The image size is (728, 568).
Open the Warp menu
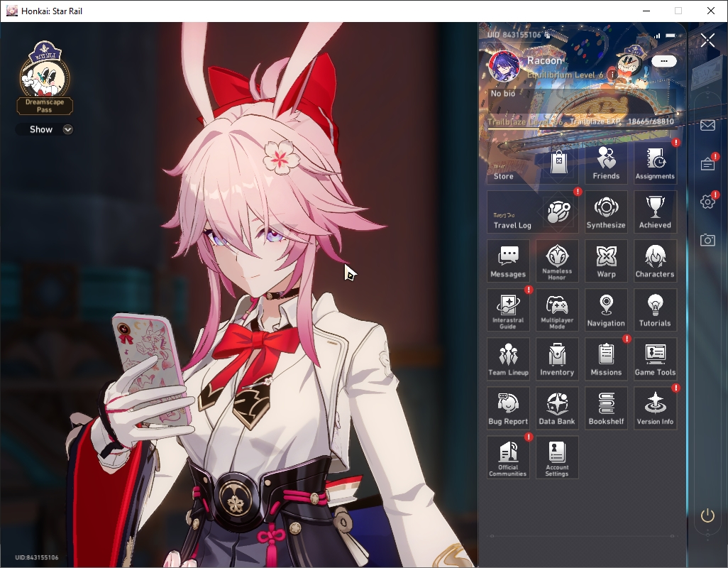coord(606,261)
